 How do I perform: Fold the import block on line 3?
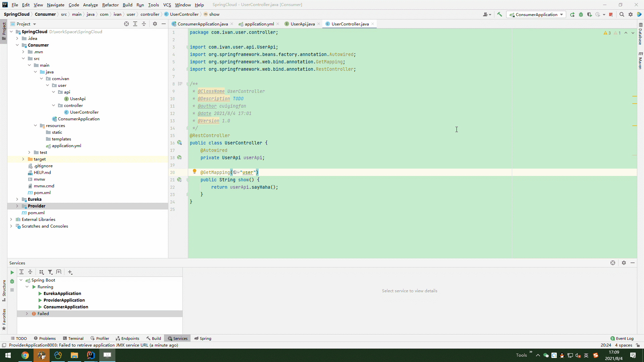click(x=187, y=47)
